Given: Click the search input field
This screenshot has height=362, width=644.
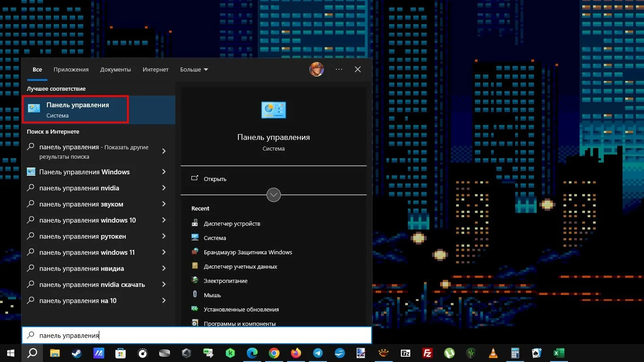Looking at the screenshot, I should [x=197, y=335].
